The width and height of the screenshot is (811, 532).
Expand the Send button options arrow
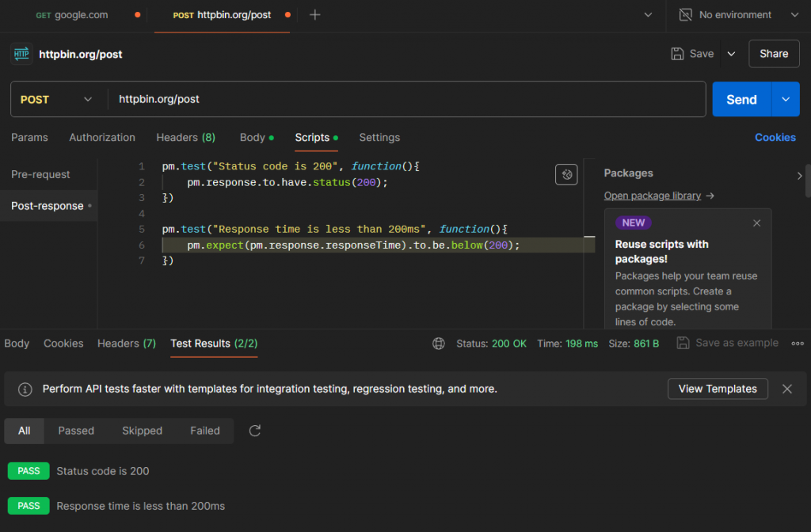coord(785,99)
